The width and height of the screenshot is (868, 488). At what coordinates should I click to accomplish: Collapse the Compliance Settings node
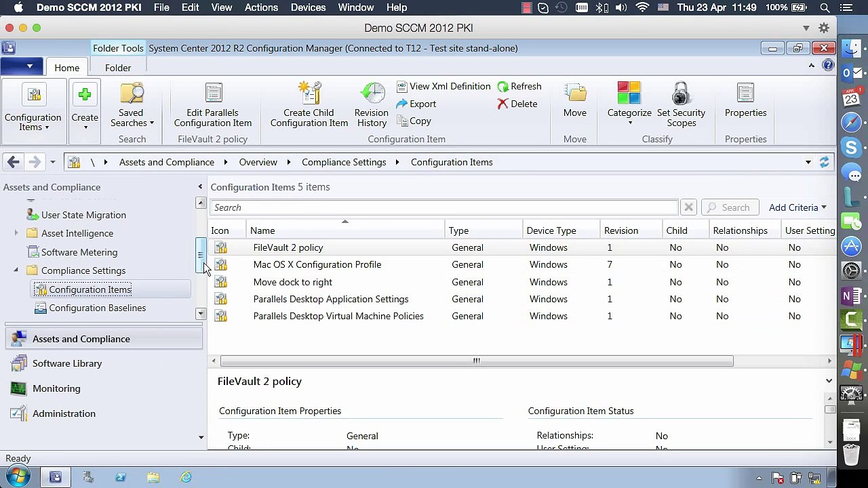point(16,270)
